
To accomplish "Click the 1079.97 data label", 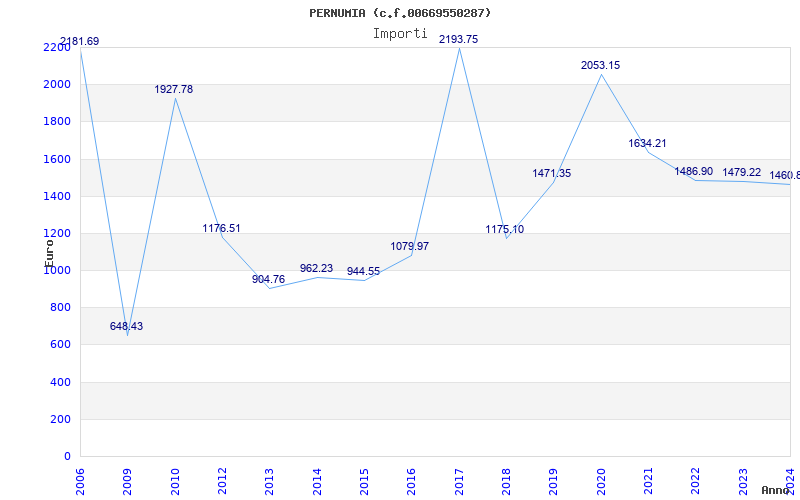I will 410,246.
